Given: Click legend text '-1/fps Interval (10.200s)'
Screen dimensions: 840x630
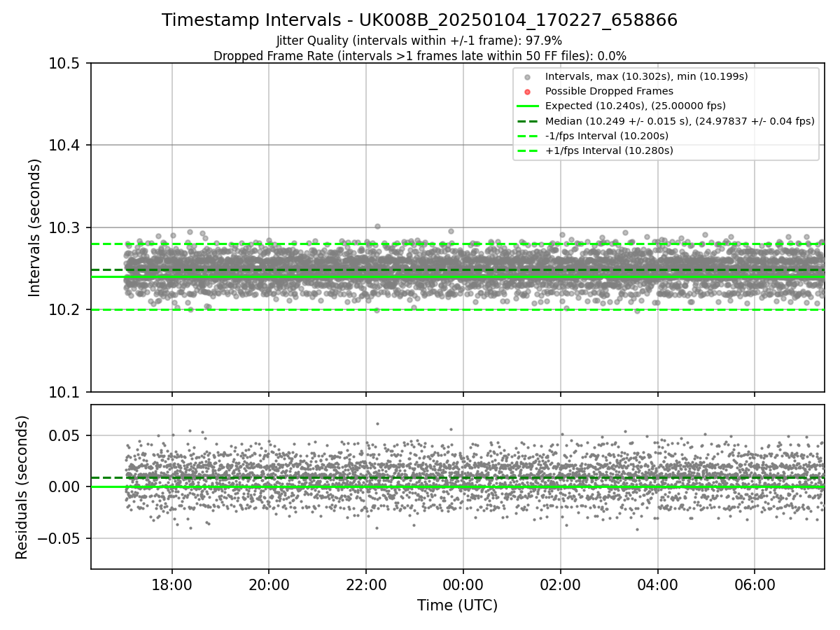Looking at the screenshot, I should (x=607, y=136).
